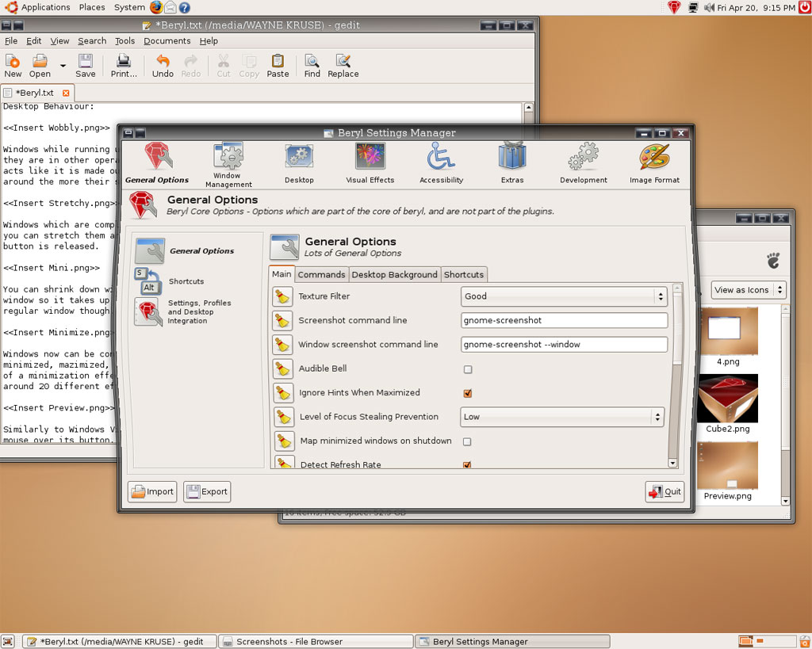
Task: Toggle Detect Refresh Rate checkbox
Action: [467, 464]
